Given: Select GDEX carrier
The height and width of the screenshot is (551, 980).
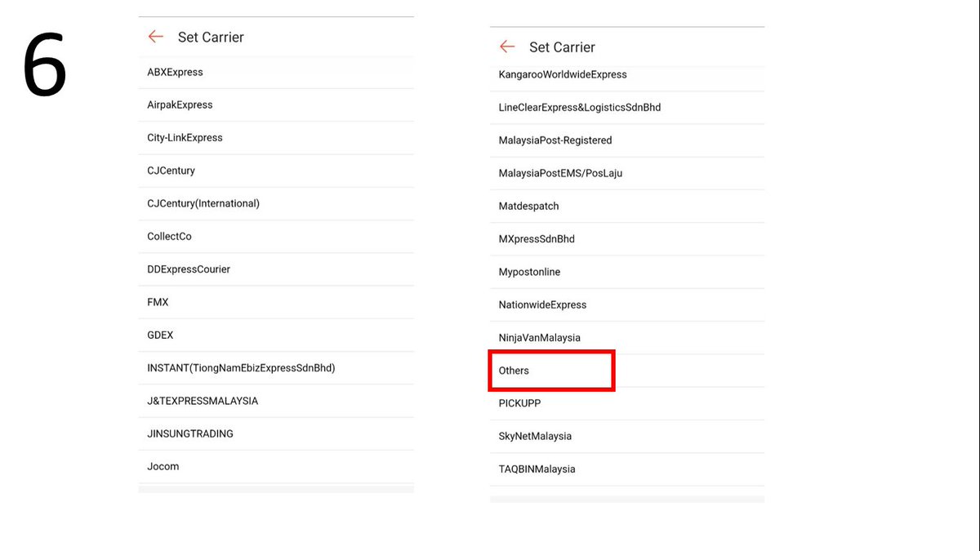Looking at the screenshot, I should (276, 335).
